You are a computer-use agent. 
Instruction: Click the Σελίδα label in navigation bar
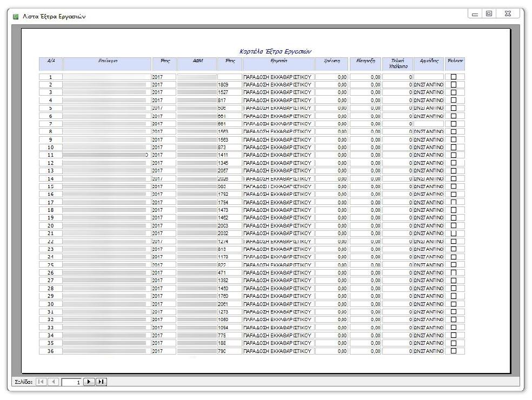23,382
